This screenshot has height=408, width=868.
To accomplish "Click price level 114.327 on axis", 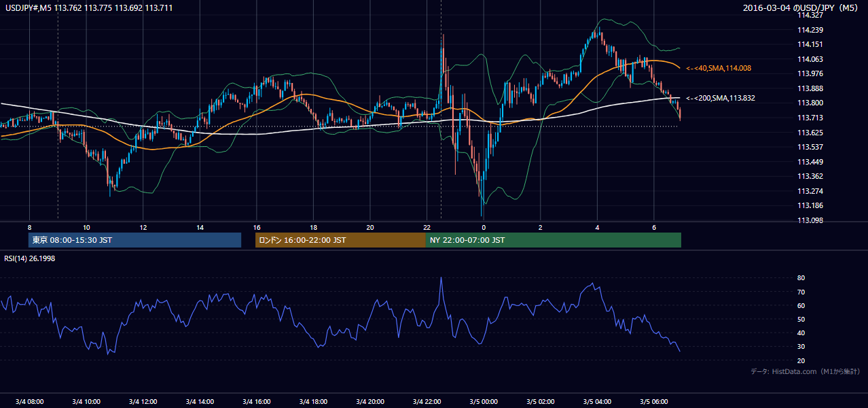I will click(810, 15).
